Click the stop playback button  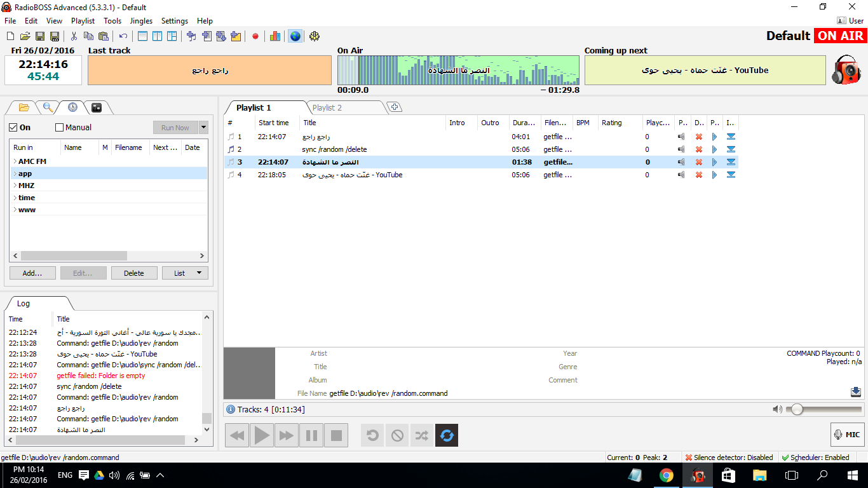point(336,435)
